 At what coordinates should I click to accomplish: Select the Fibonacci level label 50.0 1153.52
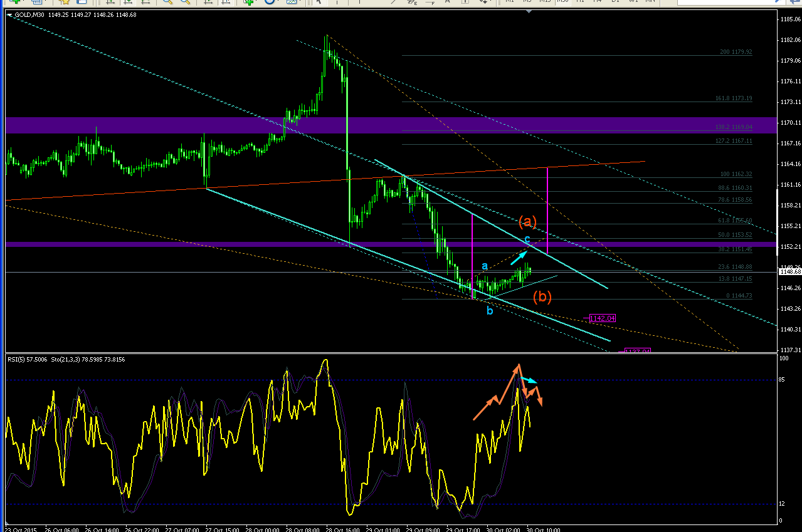pyautogui.click(x=735, y=234)
